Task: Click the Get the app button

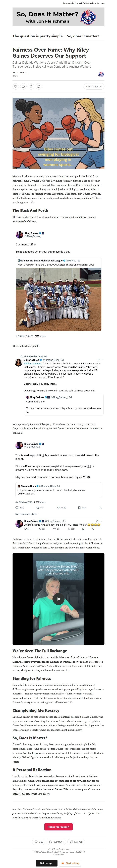Action: 46,863
